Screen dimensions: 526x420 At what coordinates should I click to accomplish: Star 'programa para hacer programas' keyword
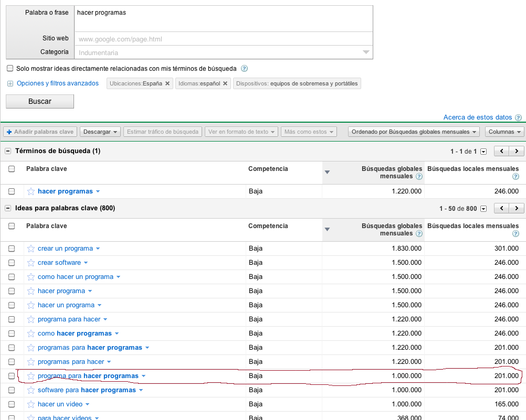[x=31, y=376]
